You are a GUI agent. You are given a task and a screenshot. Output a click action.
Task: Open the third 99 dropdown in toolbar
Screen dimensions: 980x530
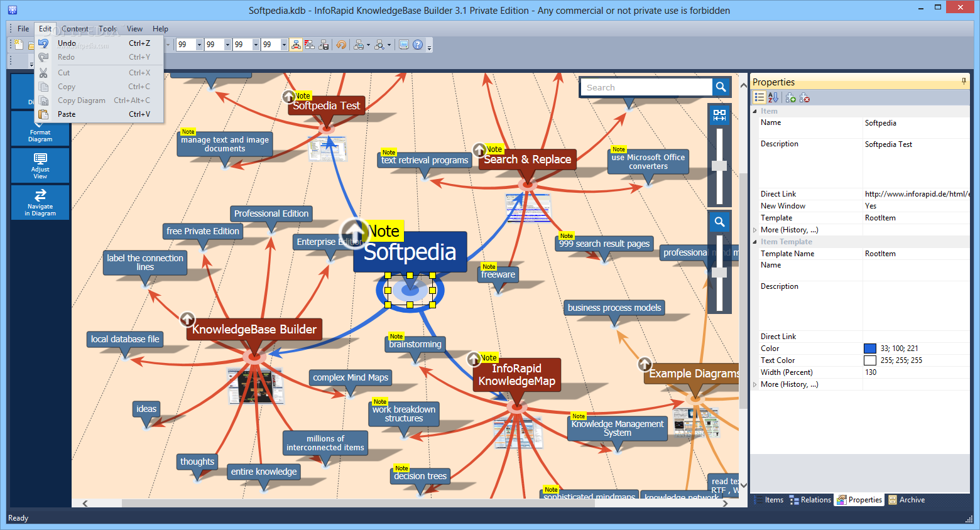[x=256, y=45]
